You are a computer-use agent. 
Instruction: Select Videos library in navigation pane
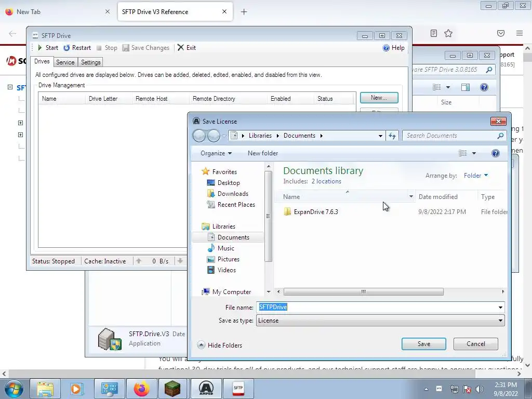[x=221, y=270]
